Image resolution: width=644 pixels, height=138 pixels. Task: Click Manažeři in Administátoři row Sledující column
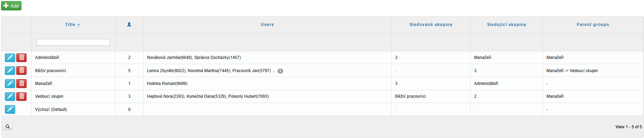483,58
